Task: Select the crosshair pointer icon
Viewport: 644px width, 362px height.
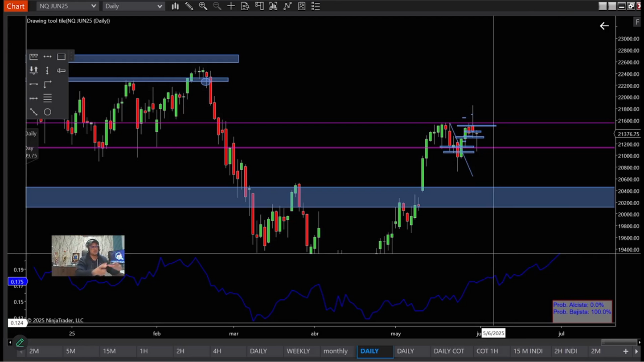Action: (231, 6)
